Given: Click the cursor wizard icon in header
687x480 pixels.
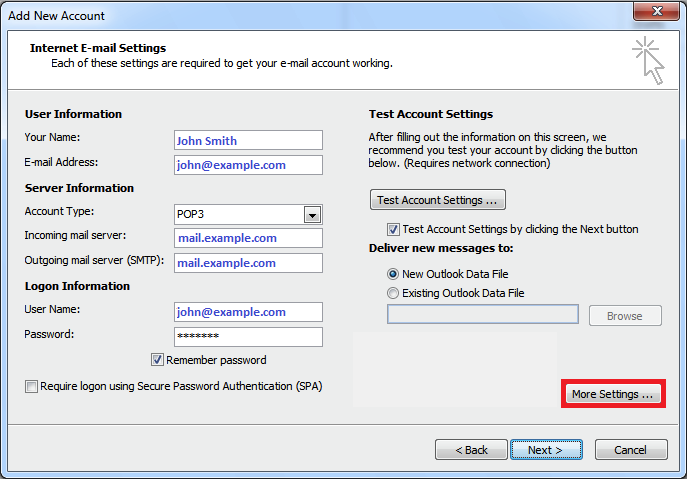Looking at the screenshot, I should coord(648,60).
